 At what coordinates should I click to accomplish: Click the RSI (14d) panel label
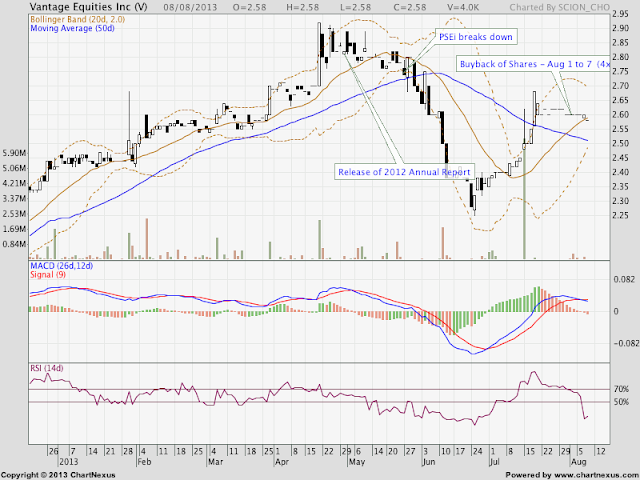point(47,368)
